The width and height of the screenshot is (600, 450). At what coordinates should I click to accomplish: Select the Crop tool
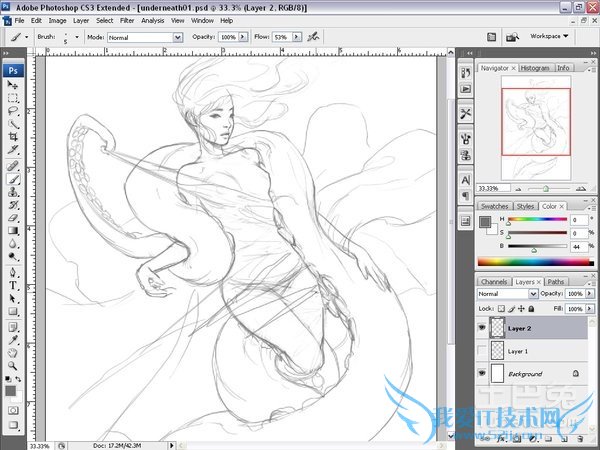14,138
